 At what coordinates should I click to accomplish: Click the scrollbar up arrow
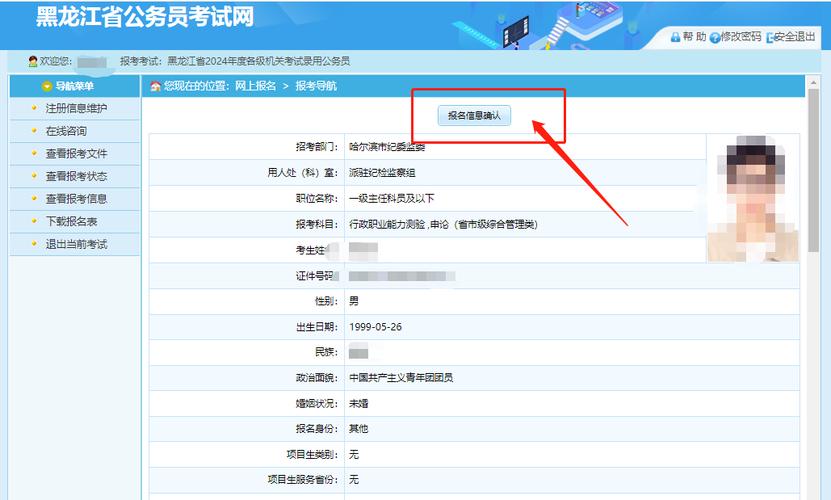813,83
